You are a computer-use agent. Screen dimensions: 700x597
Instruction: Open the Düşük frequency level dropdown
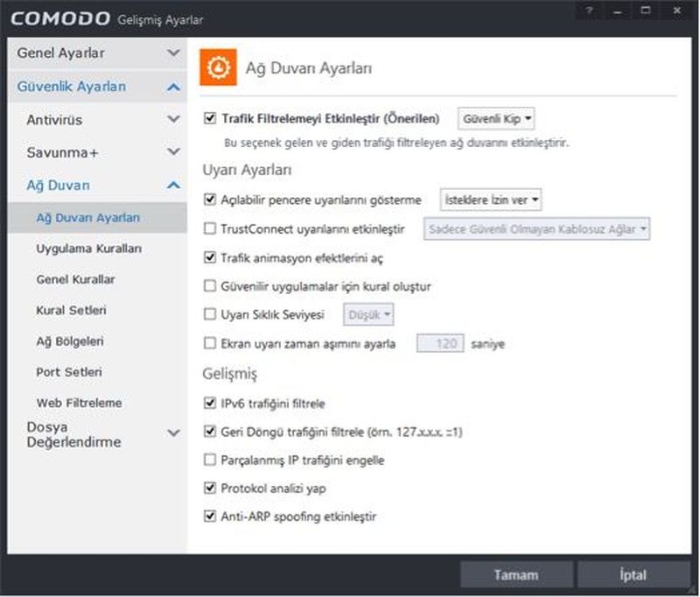(370, 313)
